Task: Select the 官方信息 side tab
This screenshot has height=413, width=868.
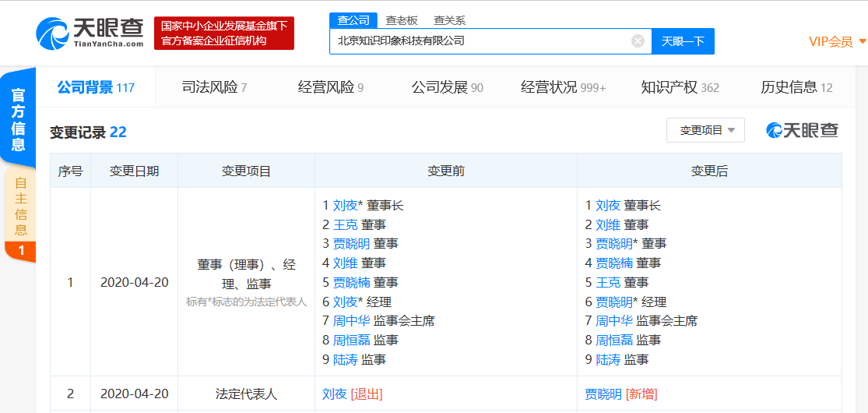Action: coord(18,120)
